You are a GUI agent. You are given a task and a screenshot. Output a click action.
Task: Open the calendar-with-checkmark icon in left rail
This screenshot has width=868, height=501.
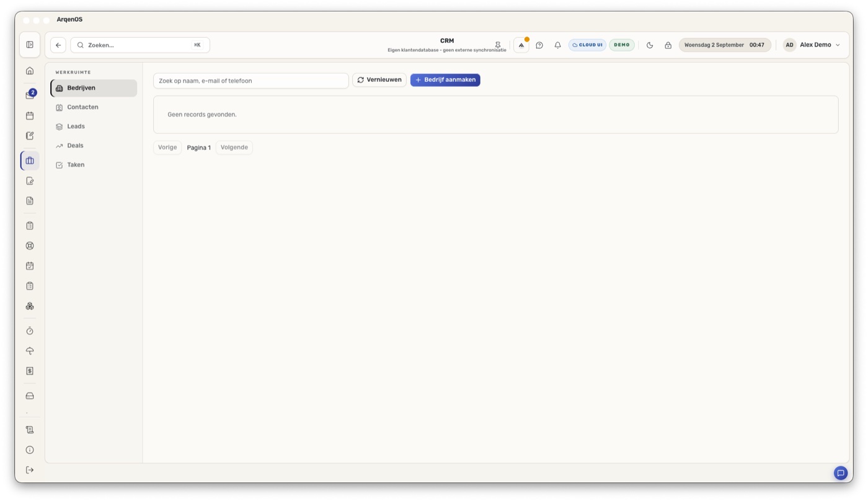30,266
